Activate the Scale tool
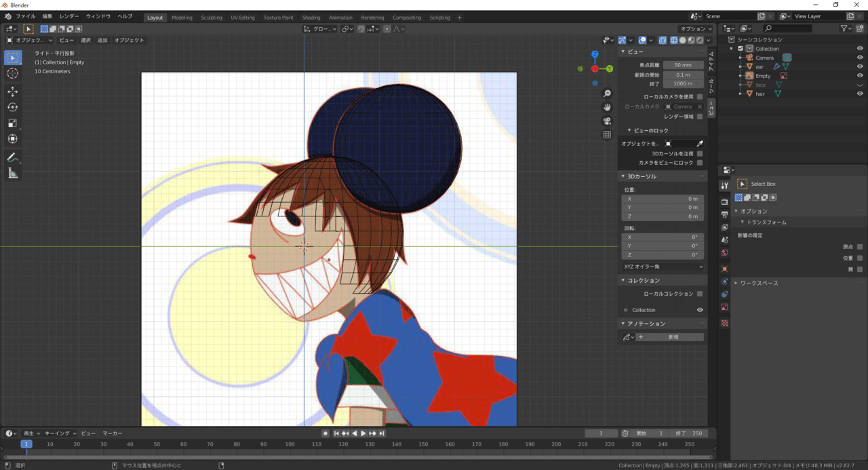Image resolution: width=868 pixels, height=470 pixels. click(x=13, y=123)
